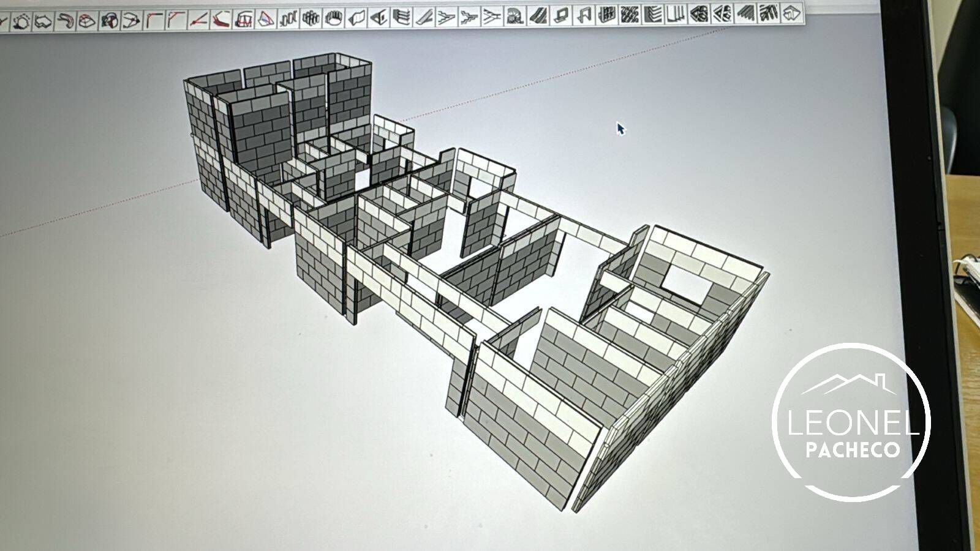
Task: Click the open triangle move-vertices icon
Action: click(x=131, y=21)
